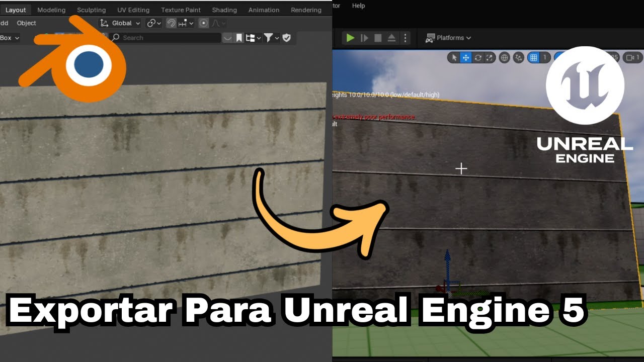The width and height of the screenshot is (644, 362).
Task: Toggle surface snapping icon in viewport
Action: (518, 58)
